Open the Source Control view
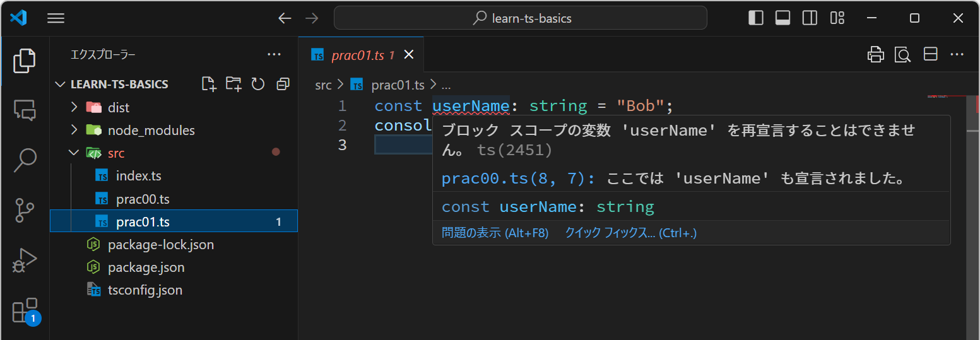The width and height of the screenshot is (980, 340). (25, 210)
